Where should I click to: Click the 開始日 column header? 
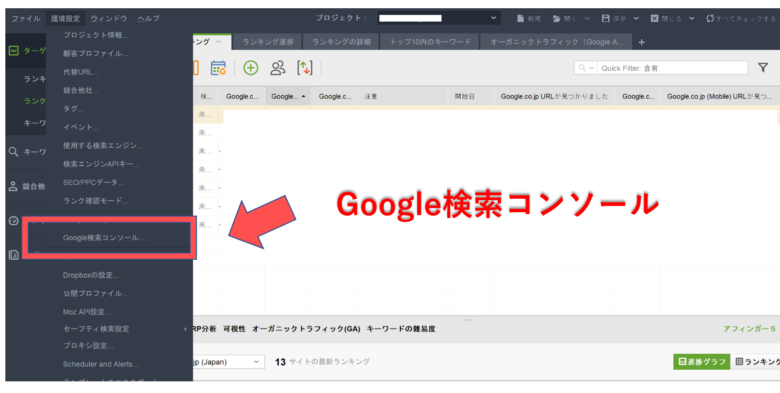pos(471,97)
